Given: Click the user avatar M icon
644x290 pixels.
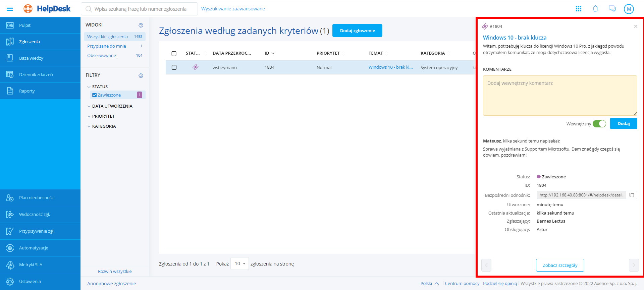Looking at the screenshot, I should coord(629,9).
